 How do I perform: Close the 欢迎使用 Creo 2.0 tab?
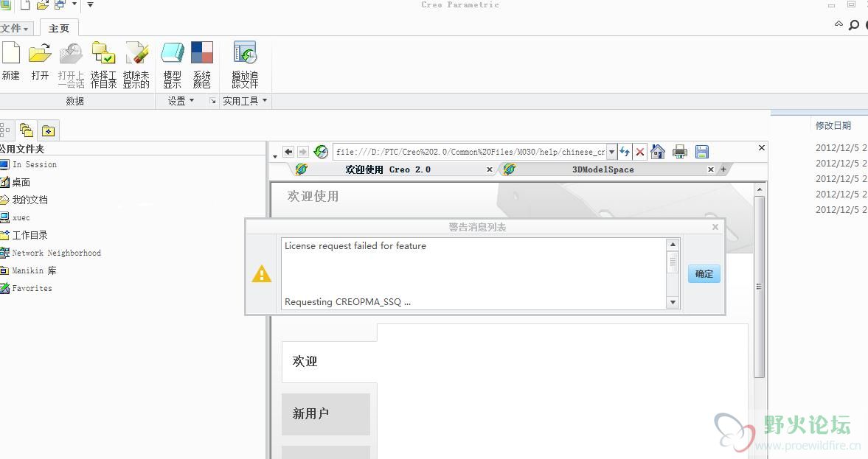[x=490, y=169]
